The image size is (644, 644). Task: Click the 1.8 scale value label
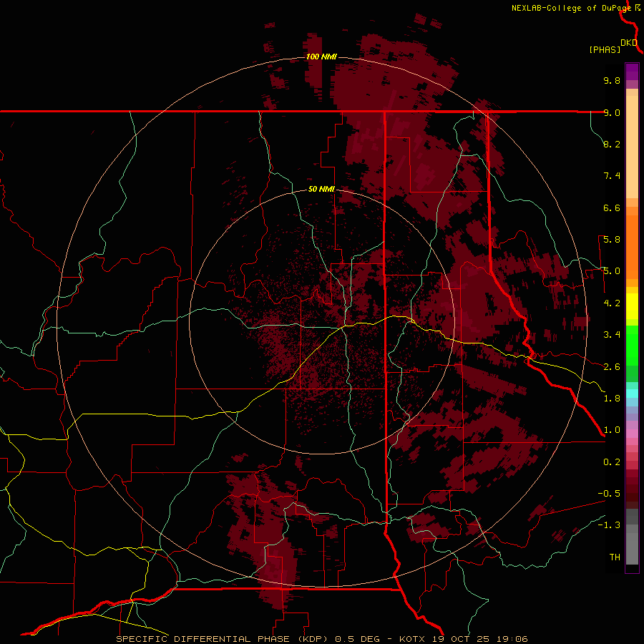[612, 399]
